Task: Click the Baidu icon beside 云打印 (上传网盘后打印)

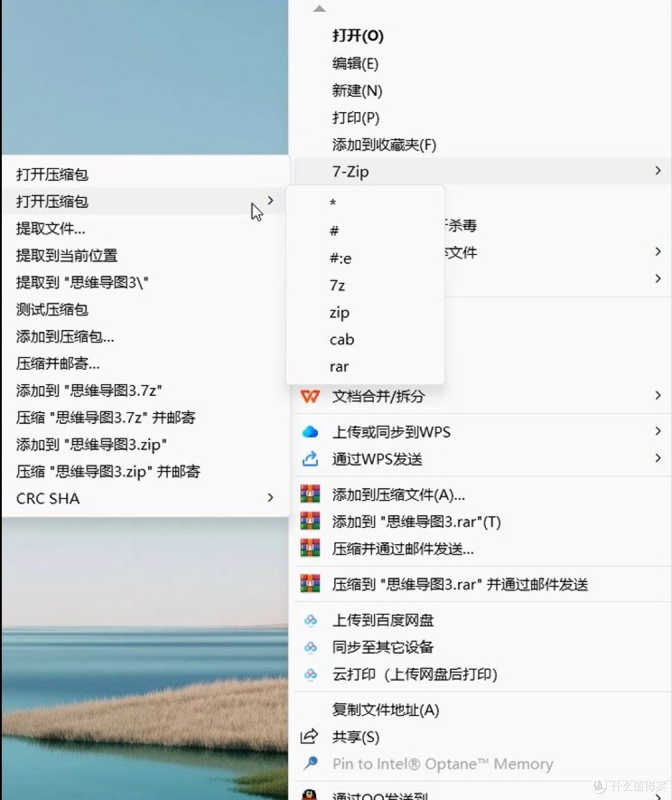Action: [310, 674]
